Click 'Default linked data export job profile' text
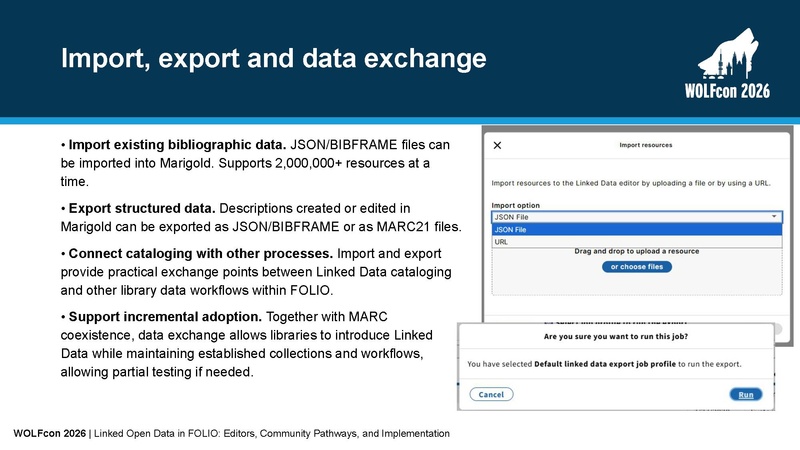The width and height of the screenshot is (800, 450). [x=605, y=364]
